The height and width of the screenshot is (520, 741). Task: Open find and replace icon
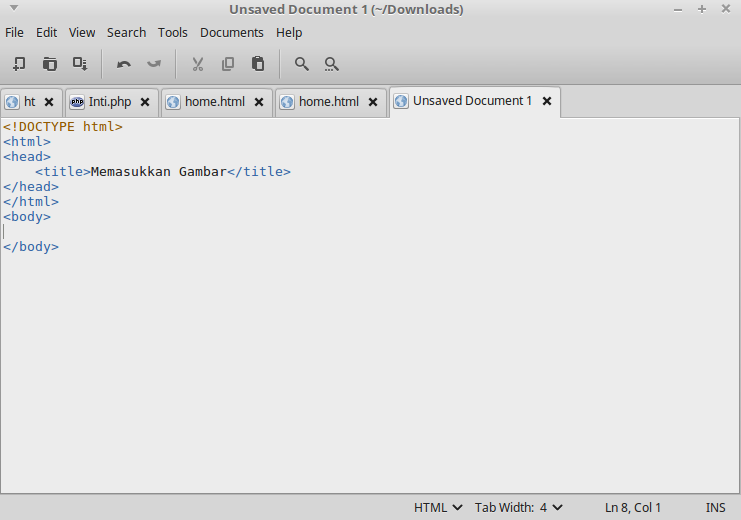point(332,64)
